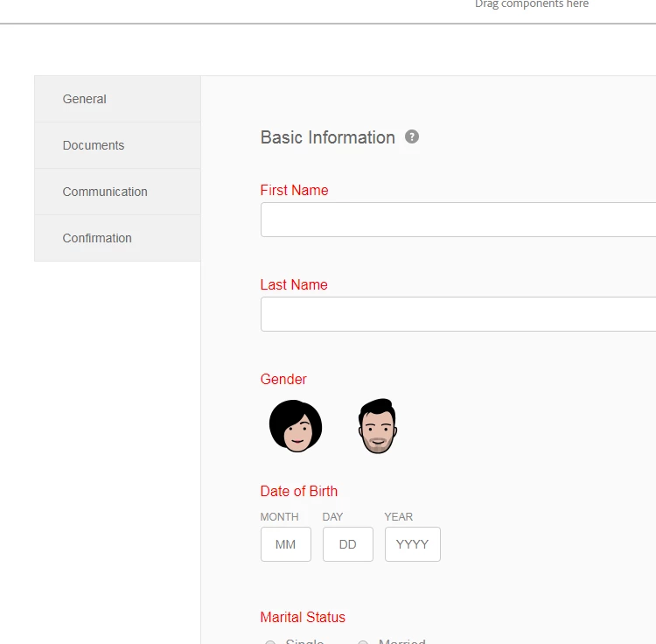Choose the Married marital status radio

[x=363, y=642]
